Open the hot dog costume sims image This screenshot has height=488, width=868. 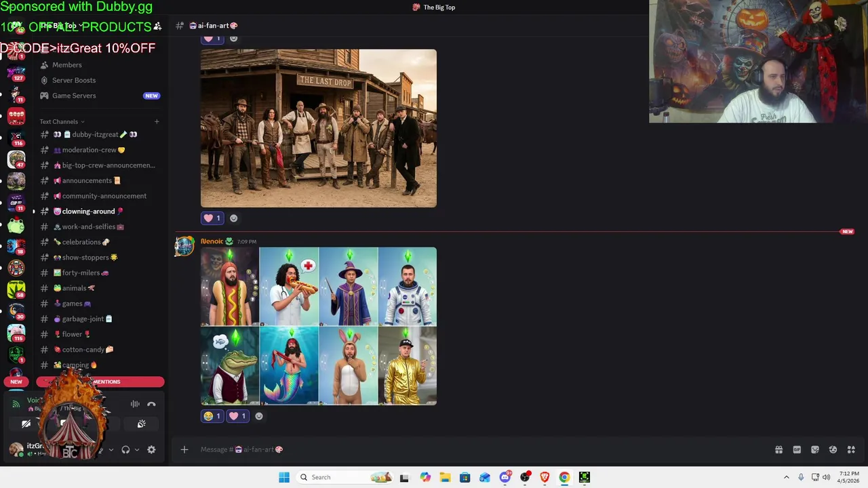pos(229,287)
